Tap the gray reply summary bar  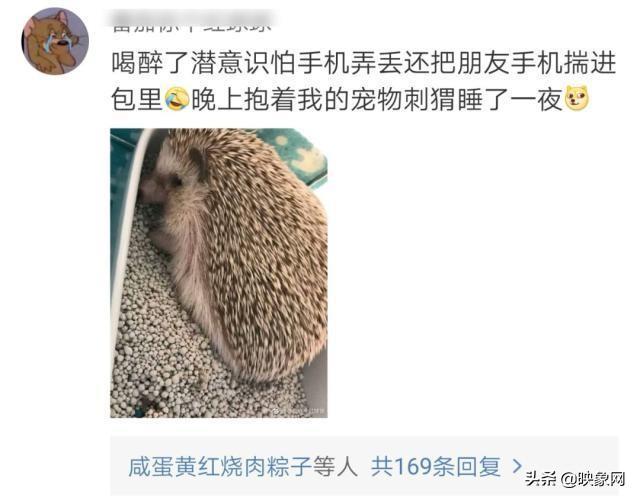tap(364, 466)
